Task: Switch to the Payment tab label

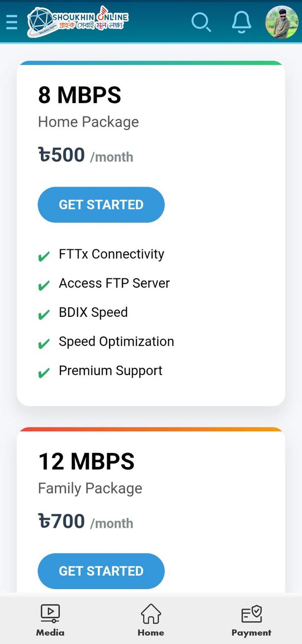Action: 251,633
